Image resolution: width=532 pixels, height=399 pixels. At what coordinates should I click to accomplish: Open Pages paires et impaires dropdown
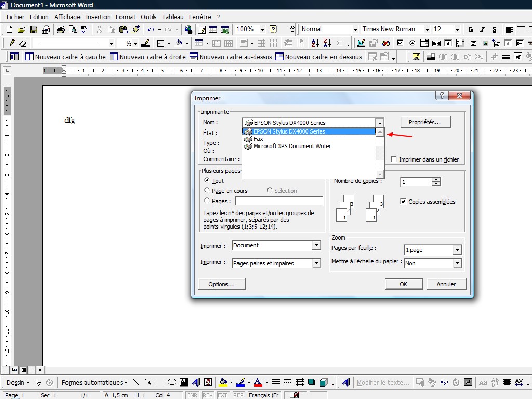[x=316, y=263]
